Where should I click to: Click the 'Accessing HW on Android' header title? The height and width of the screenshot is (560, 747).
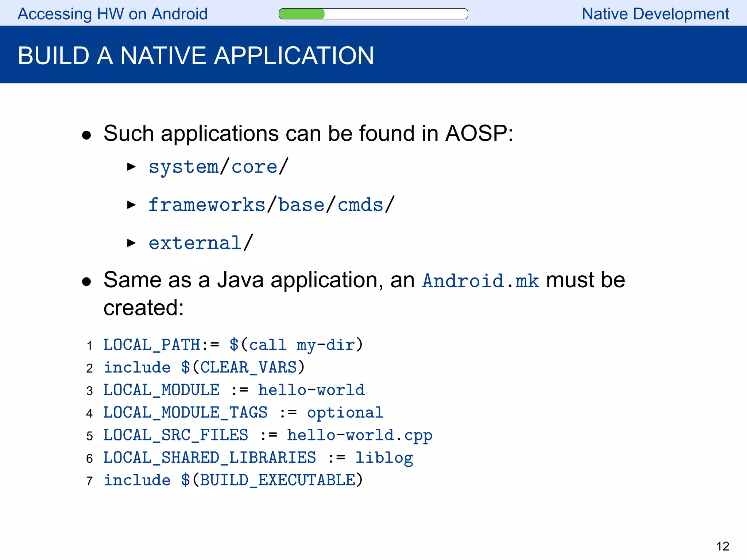[112, 14]
